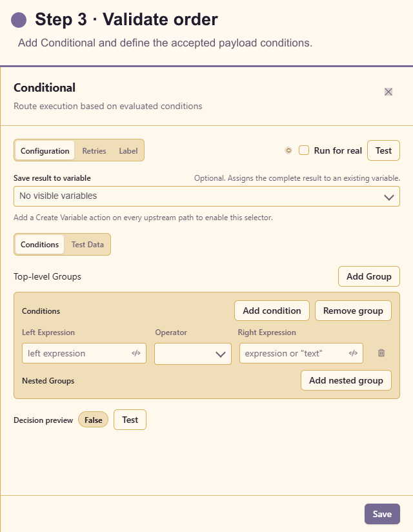
Task: Switch to the Retries tab
Action: (x=94, y=150)
